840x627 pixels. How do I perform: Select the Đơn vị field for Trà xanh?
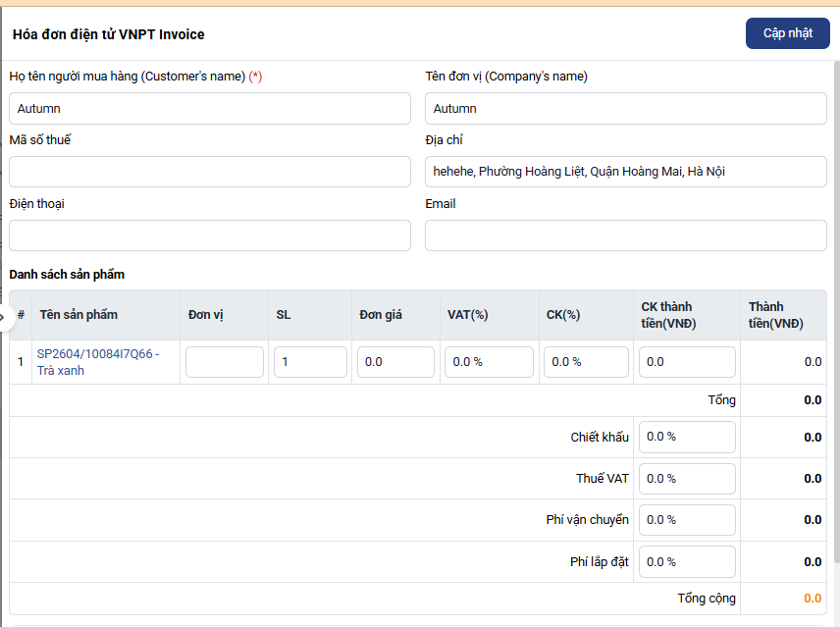coord(225,362)
